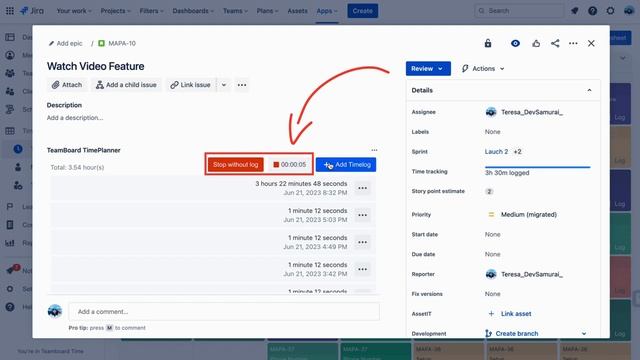Image resolution: width=640 pixels, height=360 pixels.
Task: Click the comment author avatar
Action: [55, 311]
